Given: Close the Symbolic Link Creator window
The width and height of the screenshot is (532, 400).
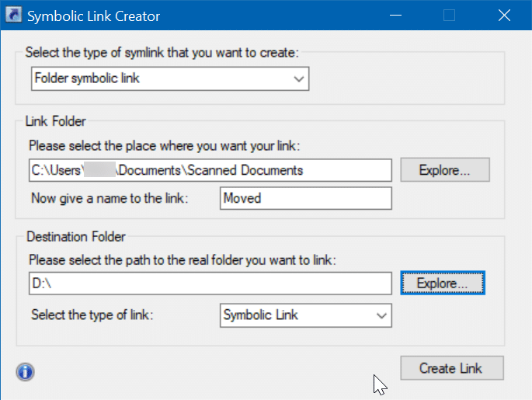Looking at the screenshot, I should pyautogui.click(x=504, y=16).
